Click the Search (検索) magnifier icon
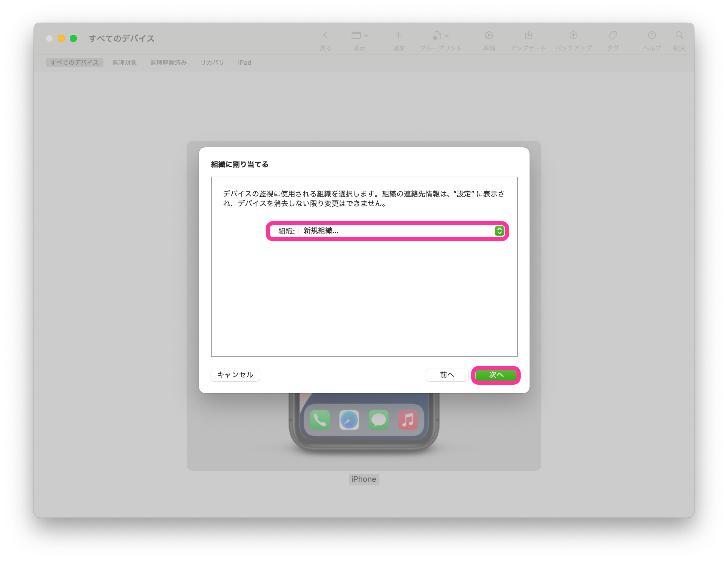This screenshot has height=562, width=728. [679, 35]
